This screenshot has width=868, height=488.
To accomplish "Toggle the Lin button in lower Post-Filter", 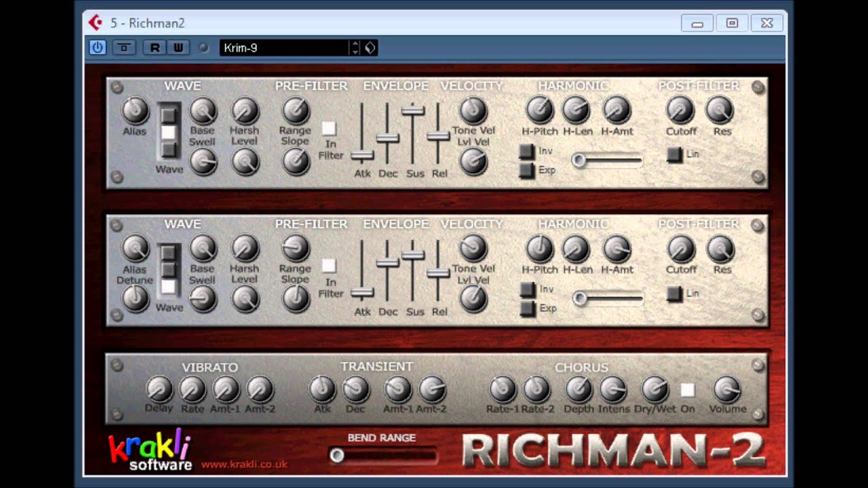I will [x=674, y=294].
